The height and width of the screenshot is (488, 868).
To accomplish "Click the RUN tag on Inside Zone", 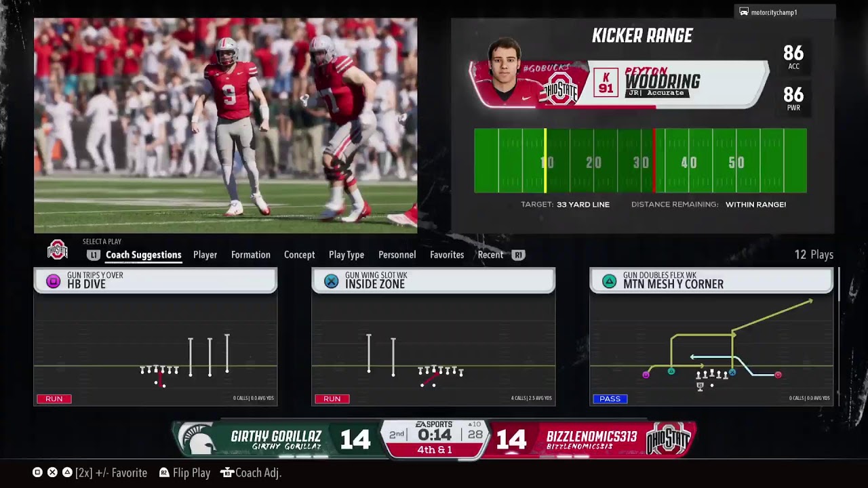I will pyautogui.click(x=332, y=399).
